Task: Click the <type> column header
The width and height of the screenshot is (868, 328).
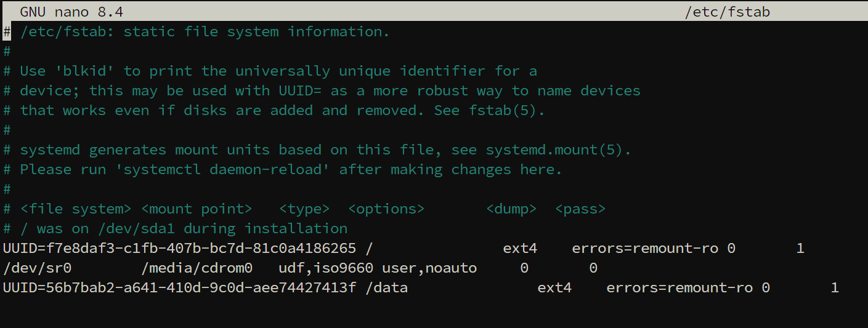Action: 304,209
